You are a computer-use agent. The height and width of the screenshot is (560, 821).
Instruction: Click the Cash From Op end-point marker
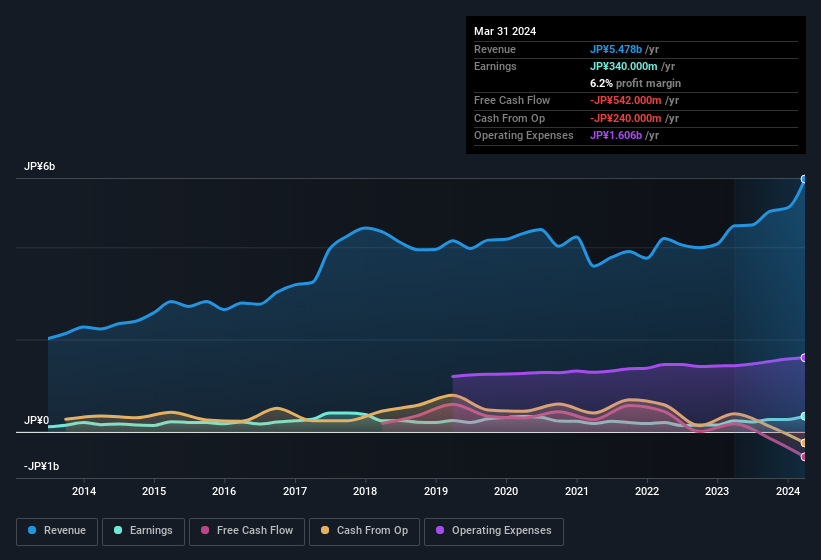coord(803,443)
